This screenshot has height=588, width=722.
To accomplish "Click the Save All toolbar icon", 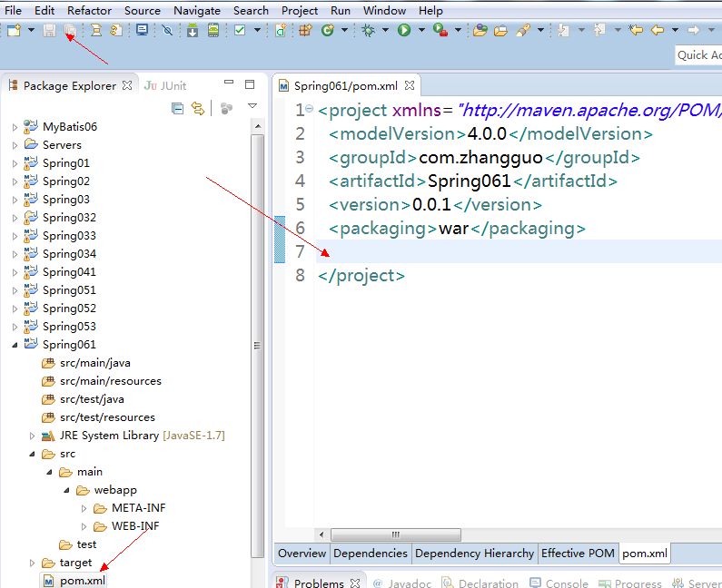I will click(x=70, y=30).
